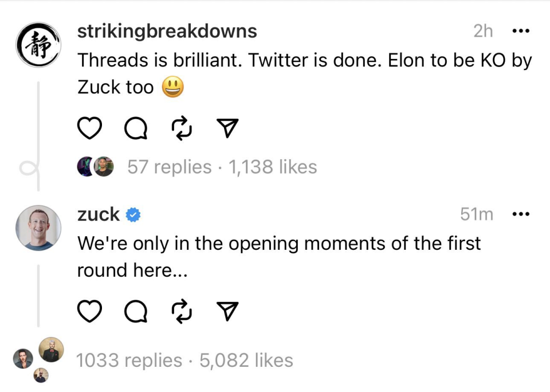The height and width of the screenshot is (392, 550).
Task: Visit the zuck username link
Action: point(99,214)
